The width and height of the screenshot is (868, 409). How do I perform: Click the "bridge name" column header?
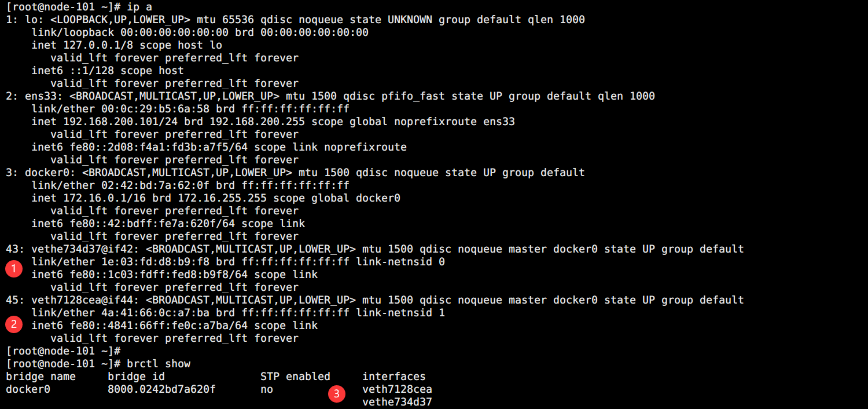pyautogui.click(x=41, y=377)
